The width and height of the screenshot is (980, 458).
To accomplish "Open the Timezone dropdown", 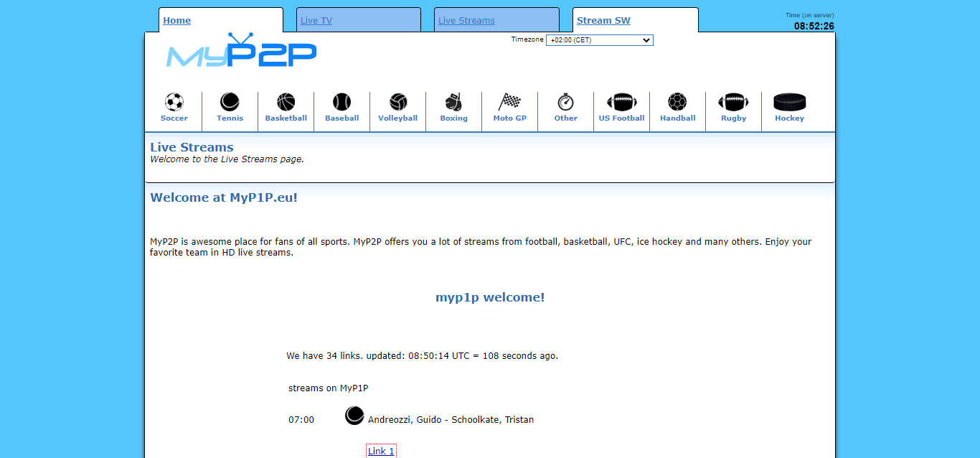I will click(599, 40).
